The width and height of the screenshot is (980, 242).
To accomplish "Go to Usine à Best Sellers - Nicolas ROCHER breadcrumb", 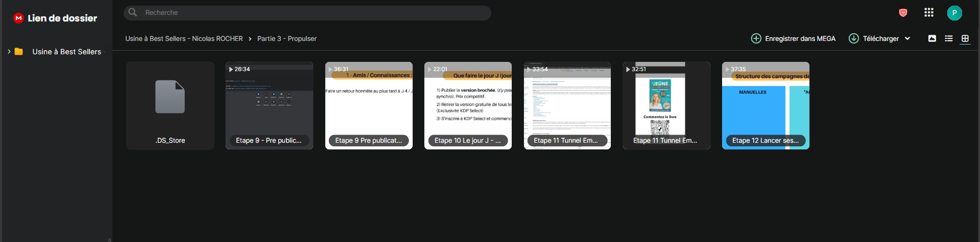I will 184,38.
